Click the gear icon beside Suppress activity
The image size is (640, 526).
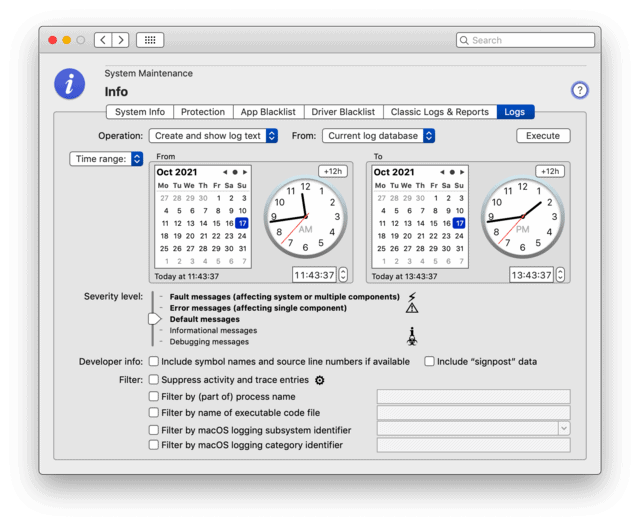coord(320,380)
